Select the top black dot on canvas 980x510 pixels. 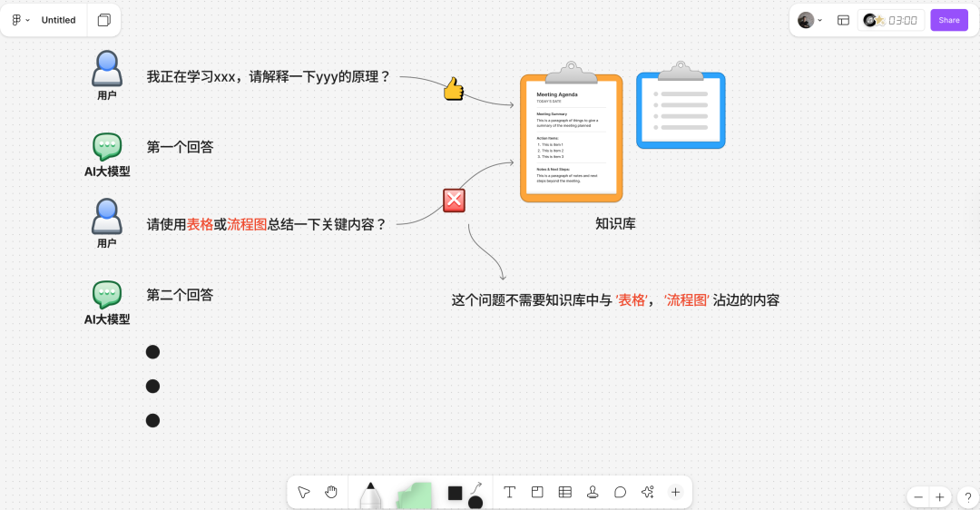click(x=152, y=352)
